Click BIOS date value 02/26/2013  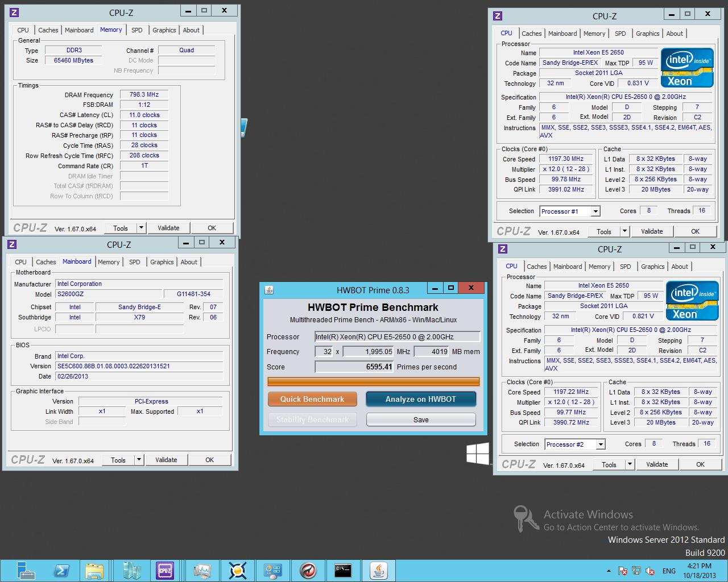coord(139,376)
